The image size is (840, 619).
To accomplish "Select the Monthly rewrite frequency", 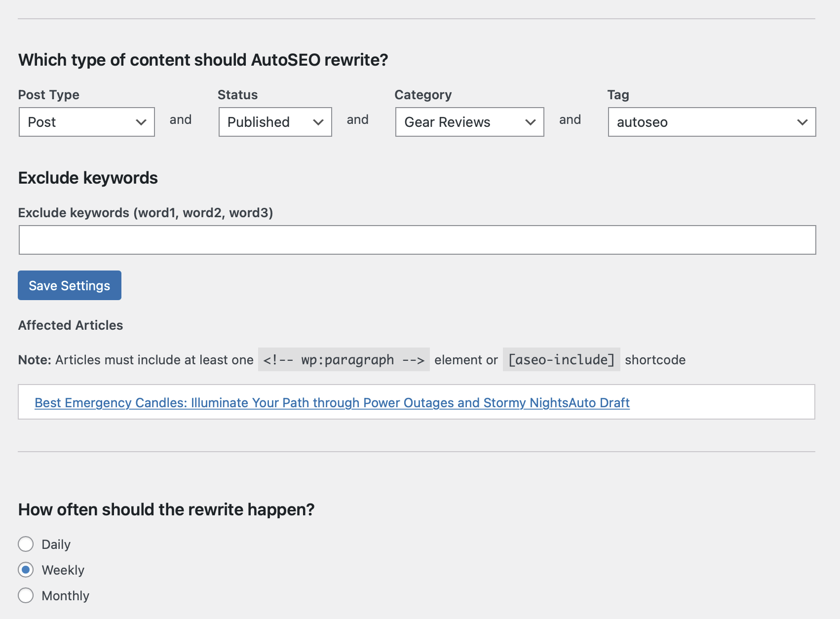I will (26, 596).
